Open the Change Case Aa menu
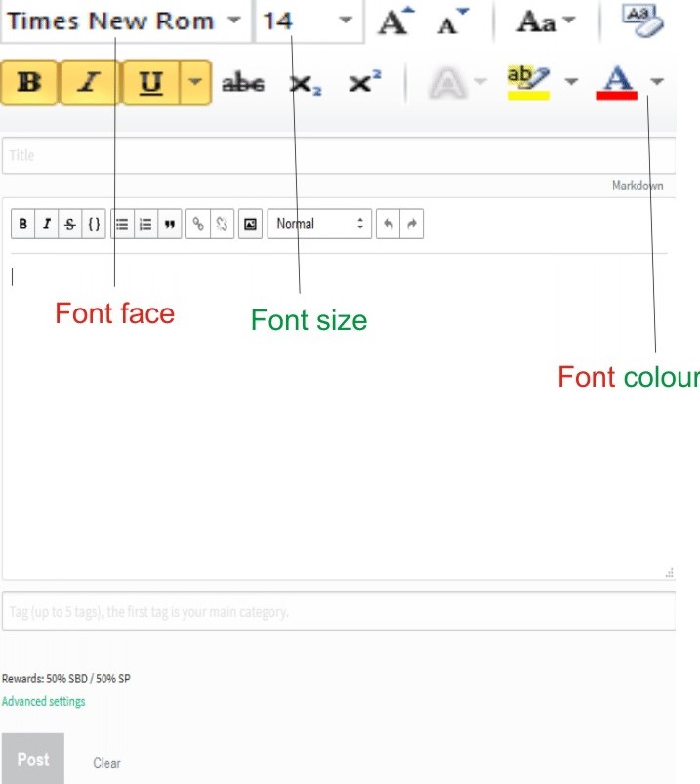700x784 pixels. 546,21
